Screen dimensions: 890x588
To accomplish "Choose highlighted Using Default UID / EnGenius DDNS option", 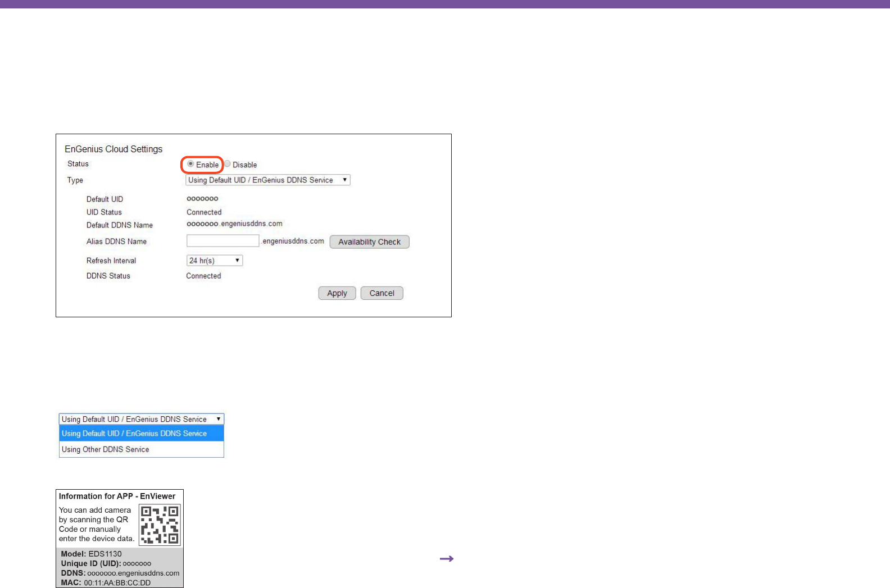I will tap(142, 434).
